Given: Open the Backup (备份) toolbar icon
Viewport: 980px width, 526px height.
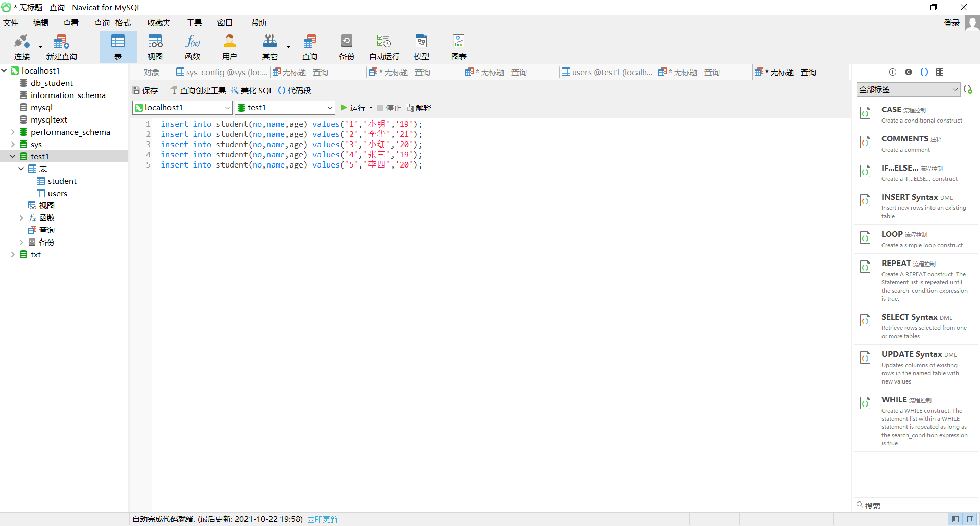Looking at the screenshot, I should [x=347, y=47].
